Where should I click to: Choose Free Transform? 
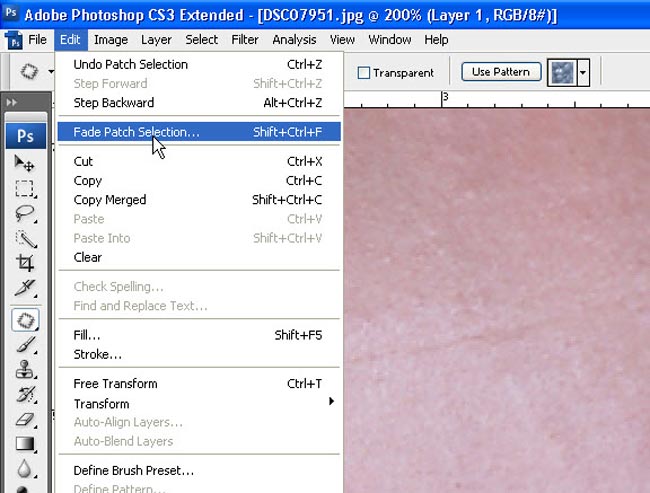click(x=199, y=384)
